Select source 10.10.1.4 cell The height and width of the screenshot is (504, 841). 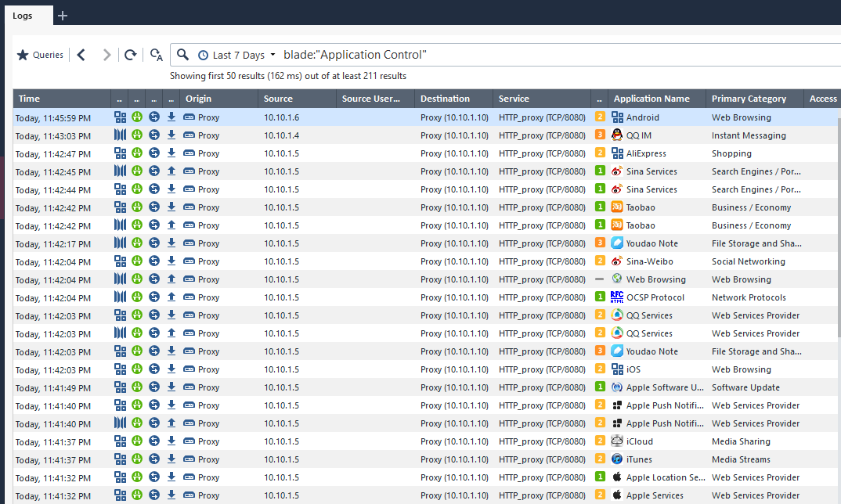282,135
